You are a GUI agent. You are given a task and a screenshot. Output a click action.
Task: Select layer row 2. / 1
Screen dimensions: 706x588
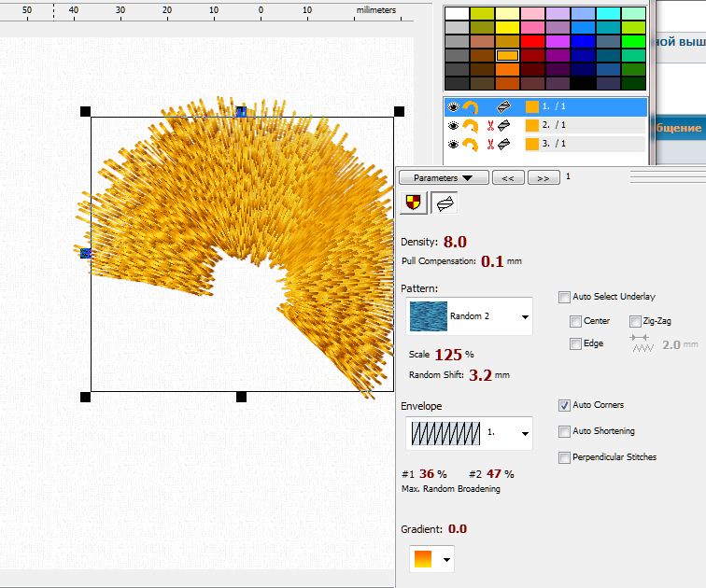coord(545,125)
